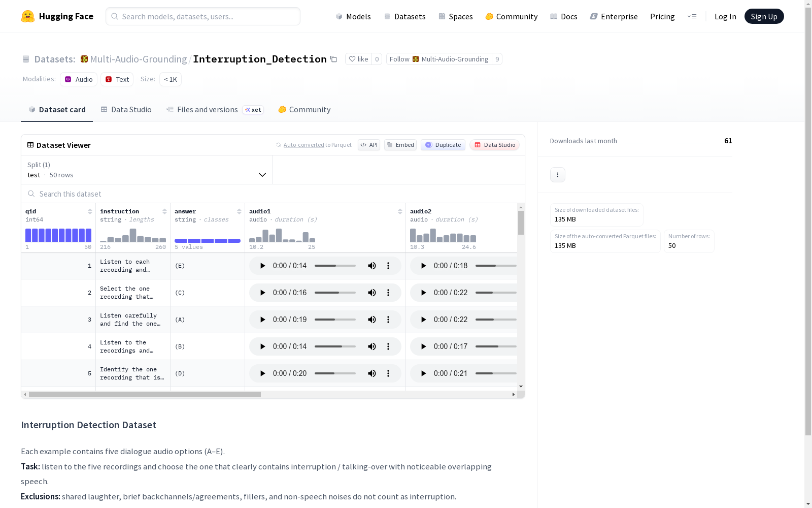This screenshot has height=508, width=812.
Task: Switch to the Dataset card tab
Action: pyautogui.click(x=57, y=110)
